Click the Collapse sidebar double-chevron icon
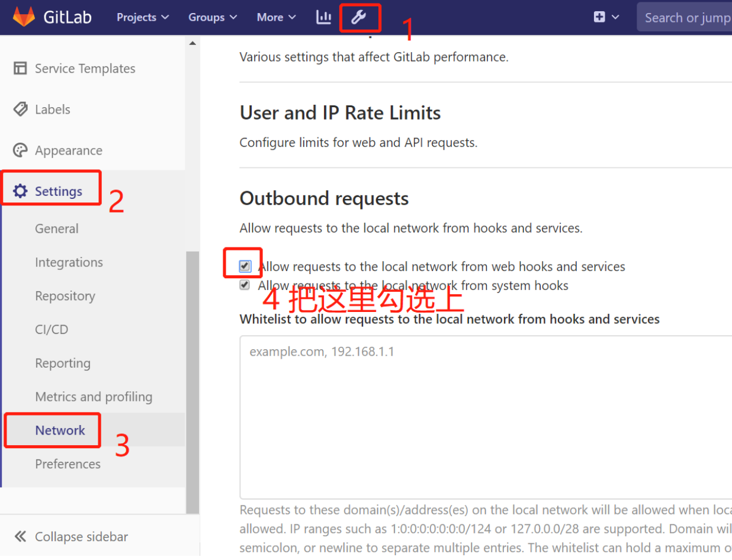732x560 pixels. [20, 536]
